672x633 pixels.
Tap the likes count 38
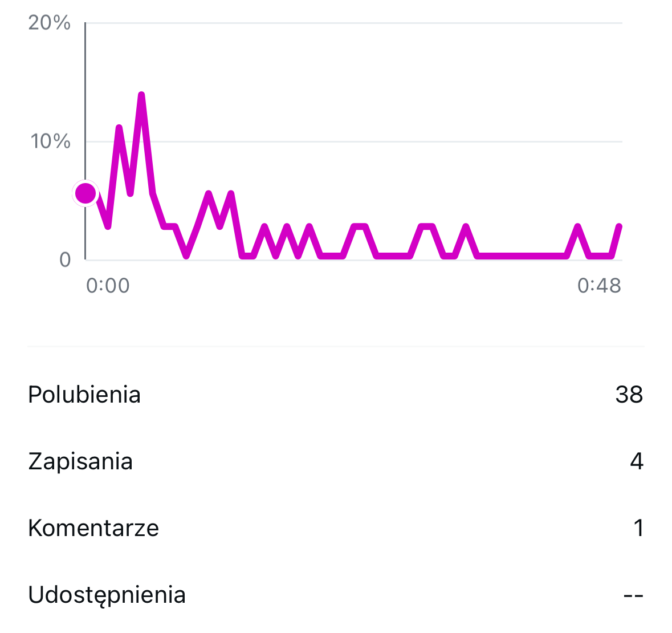pyautogui.click(x=629, y=395)
